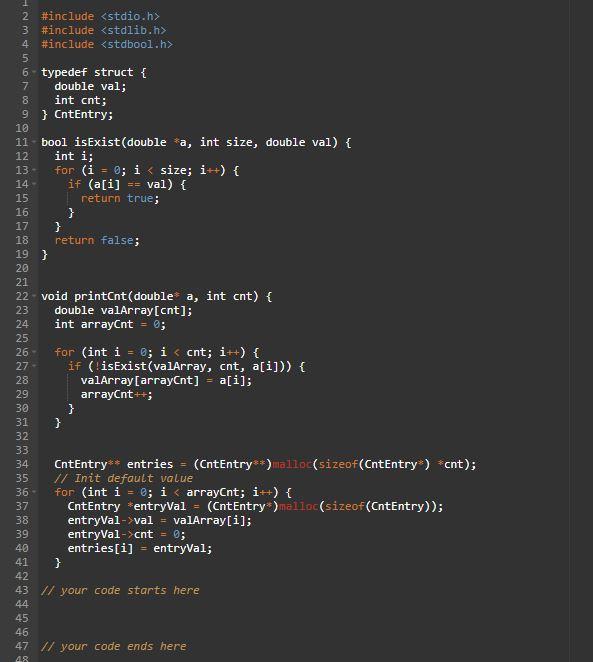Click 'double valArray[cnt];' declaration
Image resolution: width=593 pixels, height=662 pixels.
coord(123,310)
